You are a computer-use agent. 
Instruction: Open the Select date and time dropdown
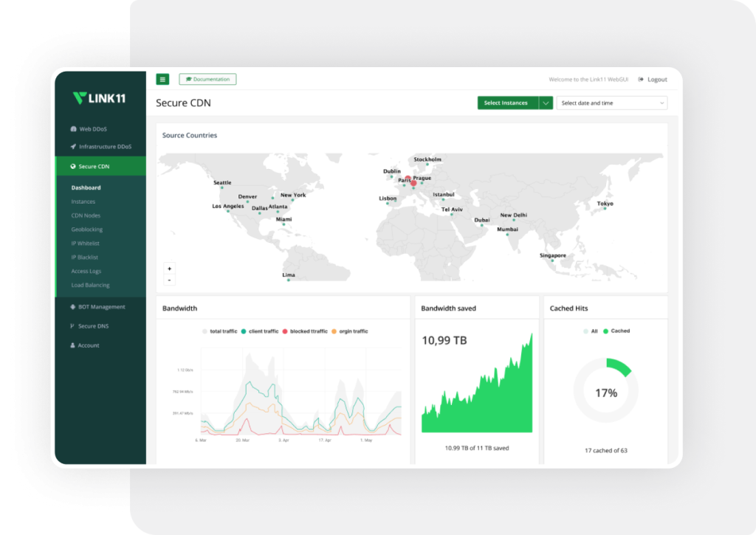612,103
